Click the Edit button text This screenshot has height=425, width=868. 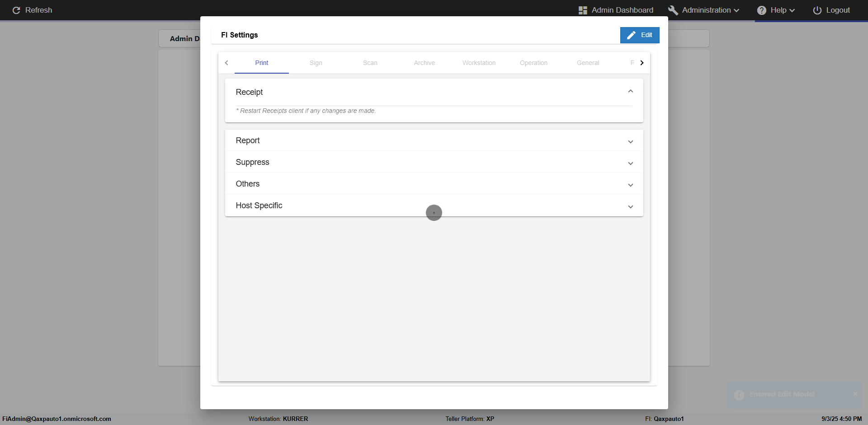pyautogui.click(x=646, y=35)
